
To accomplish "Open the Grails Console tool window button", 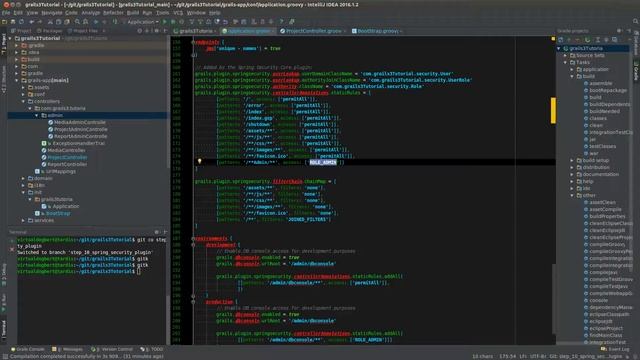I will [28, 349].
